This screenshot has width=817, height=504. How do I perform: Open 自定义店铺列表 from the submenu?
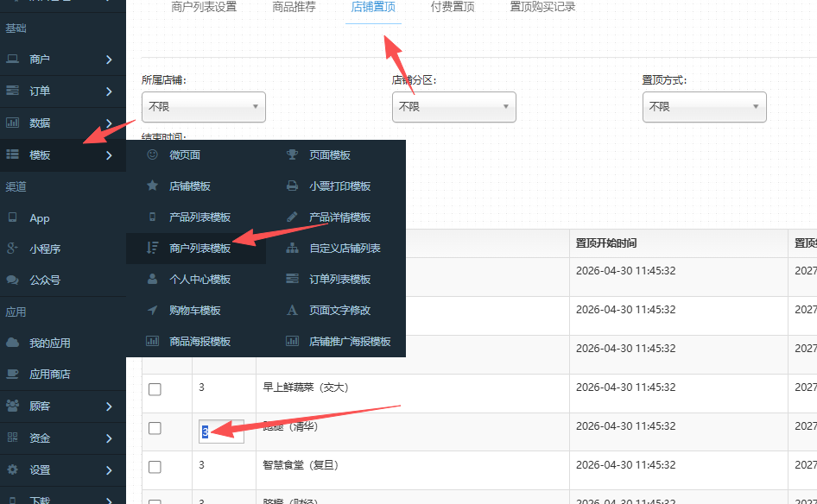pos(345,249)
